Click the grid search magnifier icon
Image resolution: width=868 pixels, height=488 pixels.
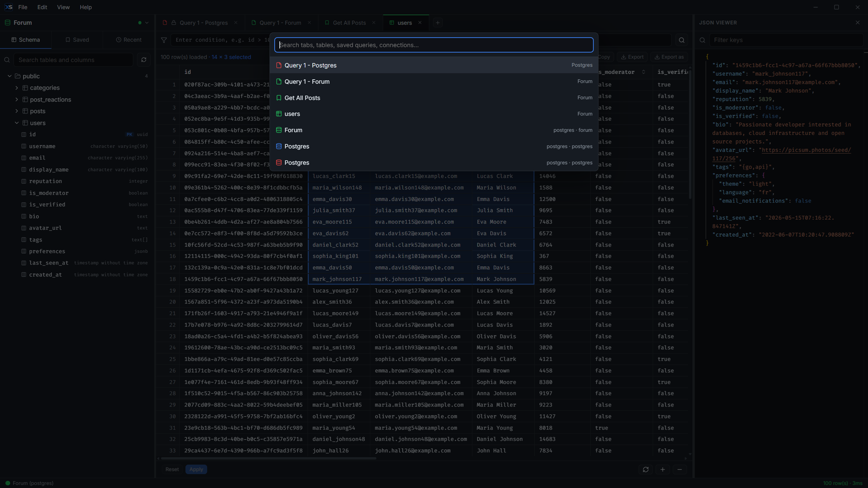pos(682,40)
